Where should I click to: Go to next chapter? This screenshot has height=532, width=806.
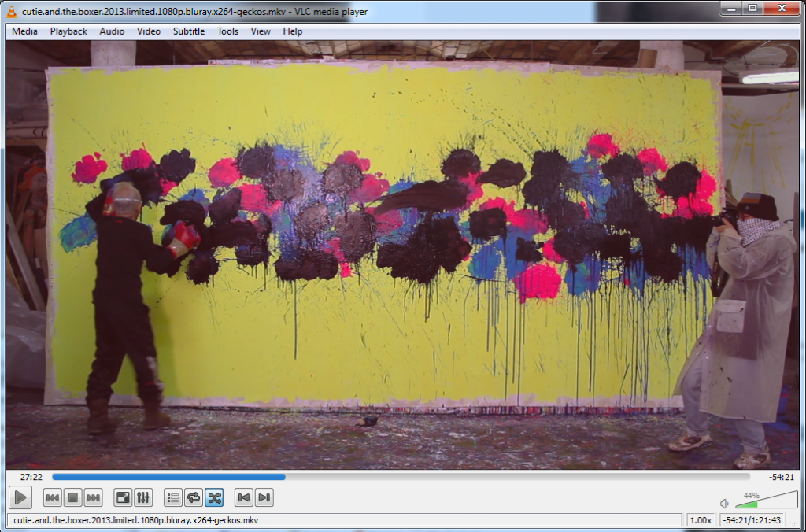tap(264, 497)
